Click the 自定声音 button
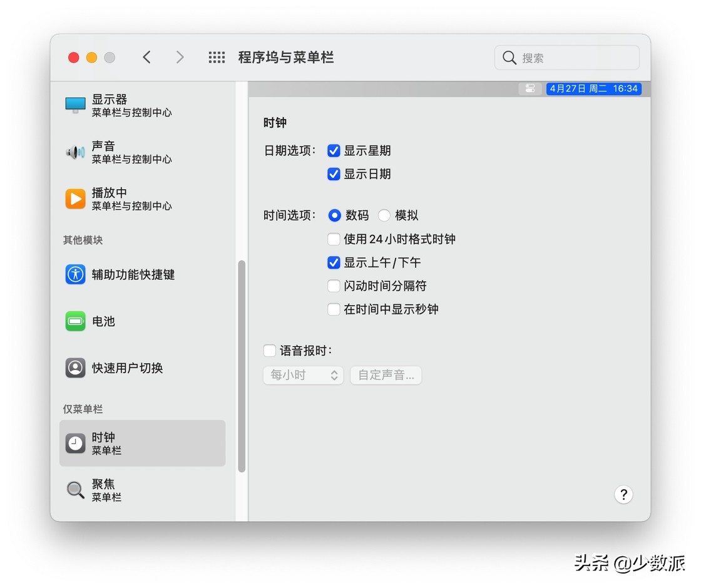 pyautogui.click(x=386, y=375)
